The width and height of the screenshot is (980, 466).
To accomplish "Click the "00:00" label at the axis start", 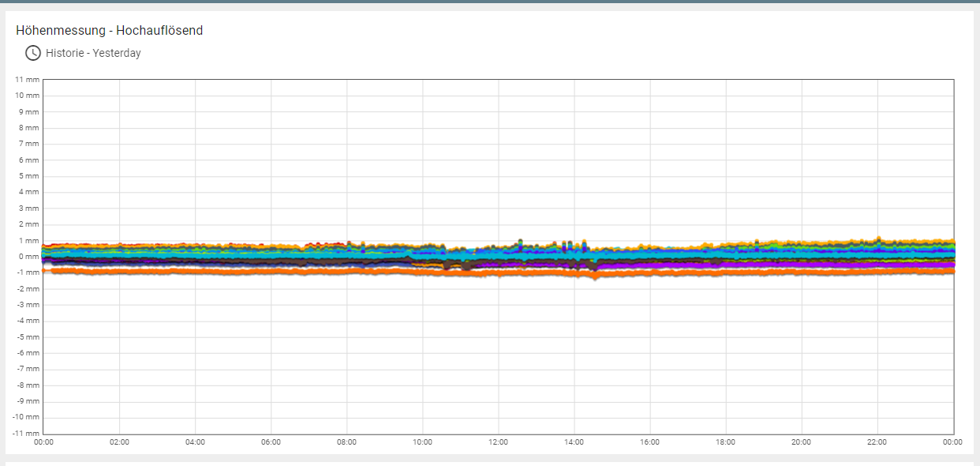I will click(x=45, y=442).
